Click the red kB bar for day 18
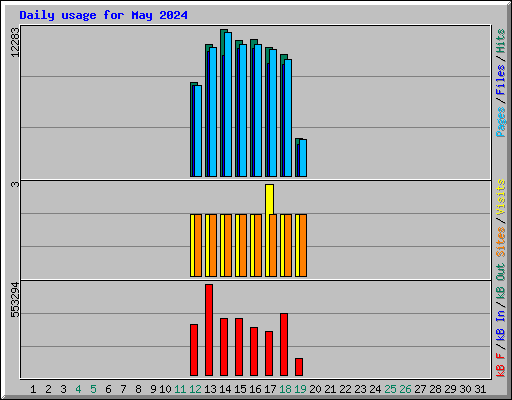This screenshot has width=512, height=400. pos(284,345)
